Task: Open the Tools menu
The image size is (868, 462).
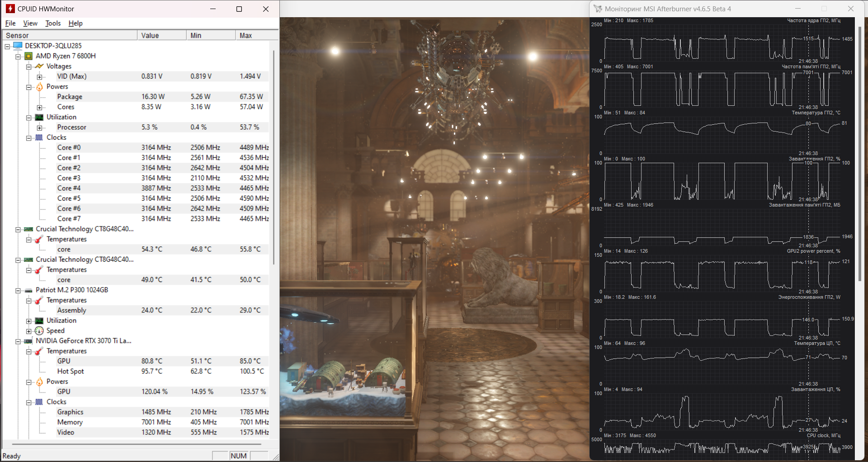Action: click(x=53, y=23)
